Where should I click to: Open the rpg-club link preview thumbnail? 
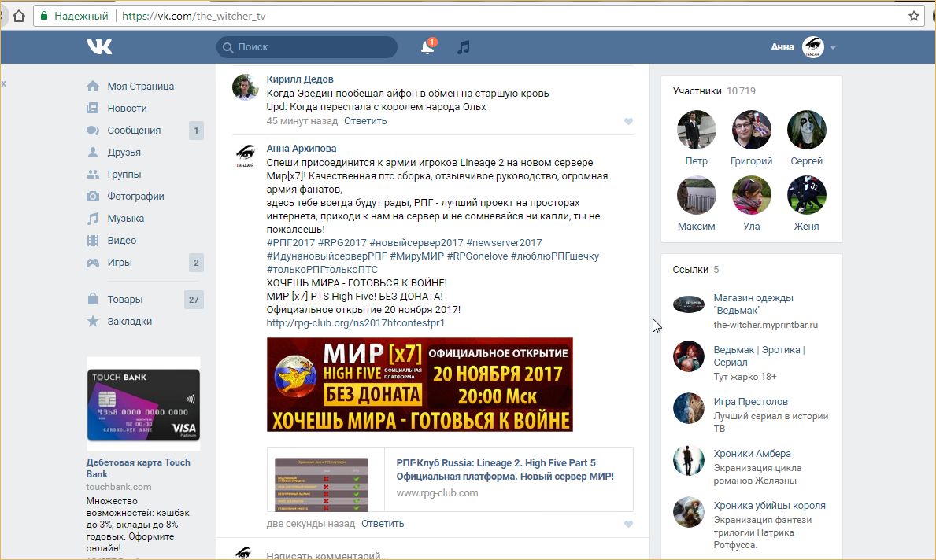tap(321, 484)
